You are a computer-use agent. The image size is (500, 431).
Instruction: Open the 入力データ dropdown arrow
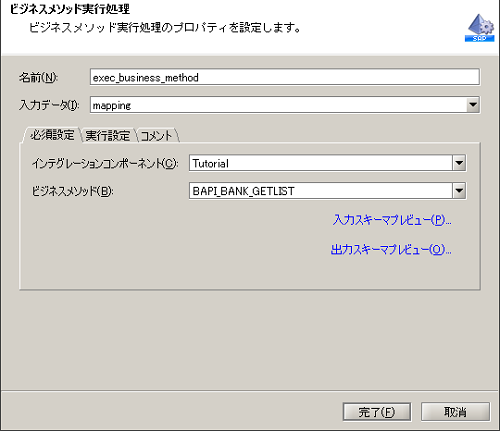tap(473, 105)
